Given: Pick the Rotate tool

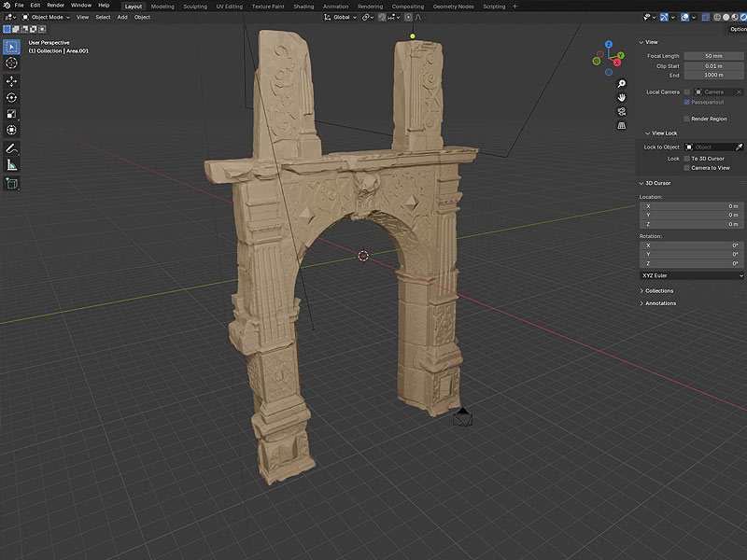Looking at the screenshot, I should [x=12, y=97].
